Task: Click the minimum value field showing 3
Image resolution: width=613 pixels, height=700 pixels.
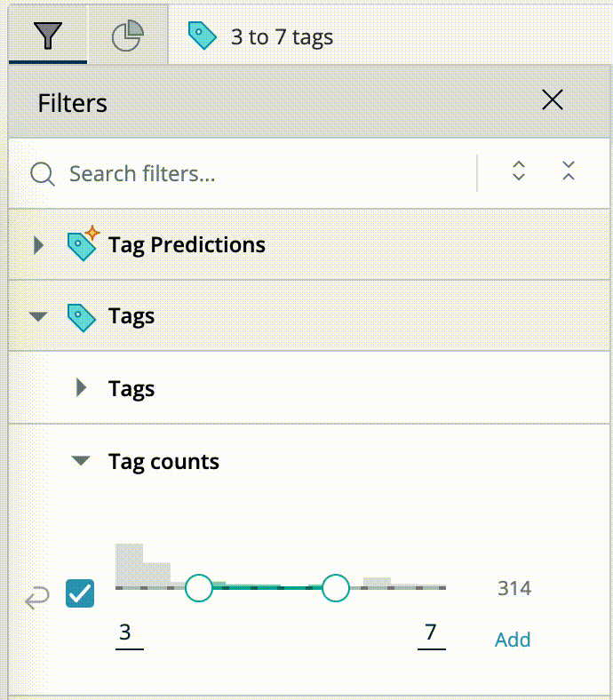Action: point(129,632)
